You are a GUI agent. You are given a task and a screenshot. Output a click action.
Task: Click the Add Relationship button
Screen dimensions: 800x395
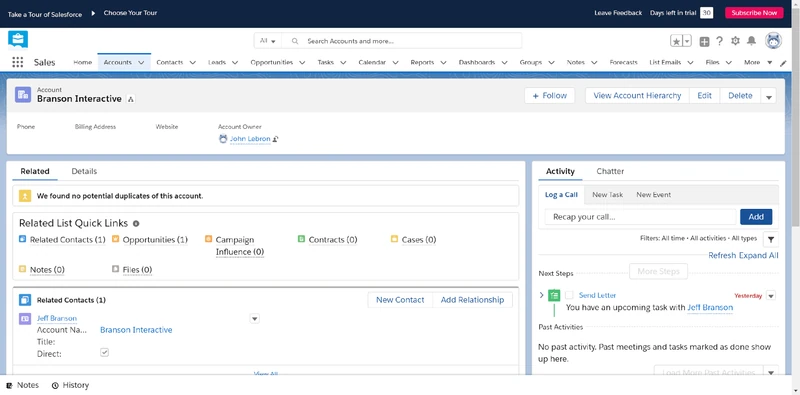[472, 300]
